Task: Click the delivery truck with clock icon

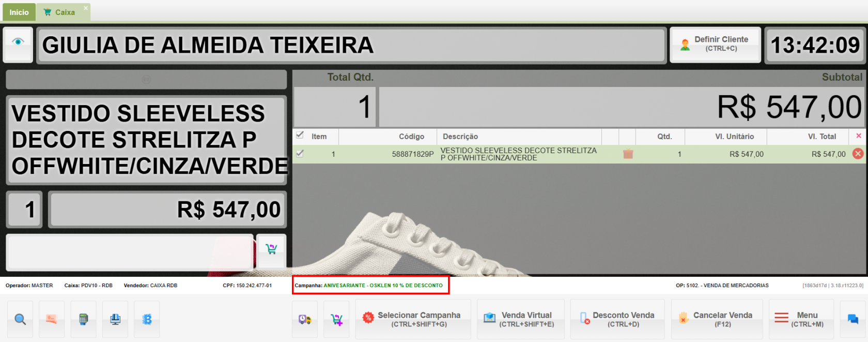Action: tap(305, 319)
